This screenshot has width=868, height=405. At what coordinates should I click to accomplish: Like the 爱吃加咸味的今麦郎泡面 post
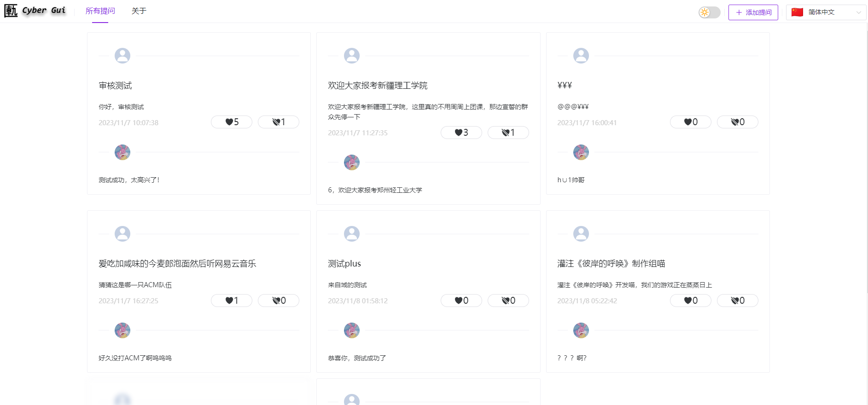point(232,301)
